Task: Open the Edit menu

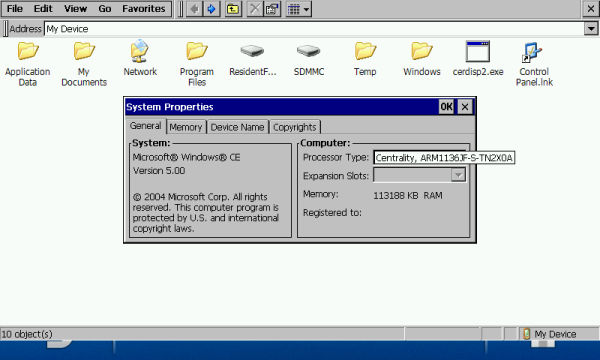Action: [x=43, y=8]
